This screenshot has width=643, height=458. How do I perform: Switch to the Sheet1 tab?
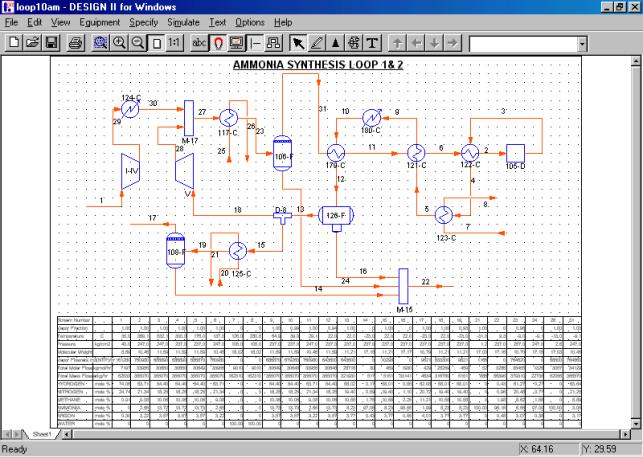pos(42,436)
